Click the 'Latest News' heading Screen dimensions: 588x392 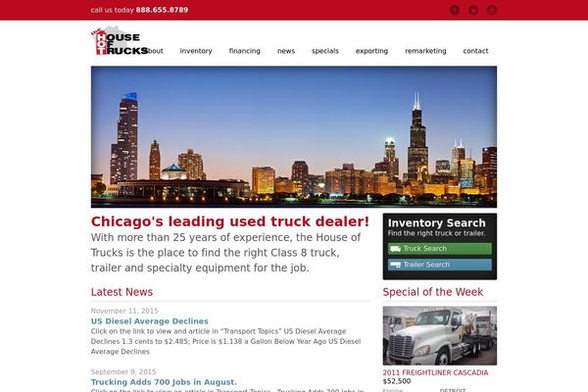coord(122,292)
